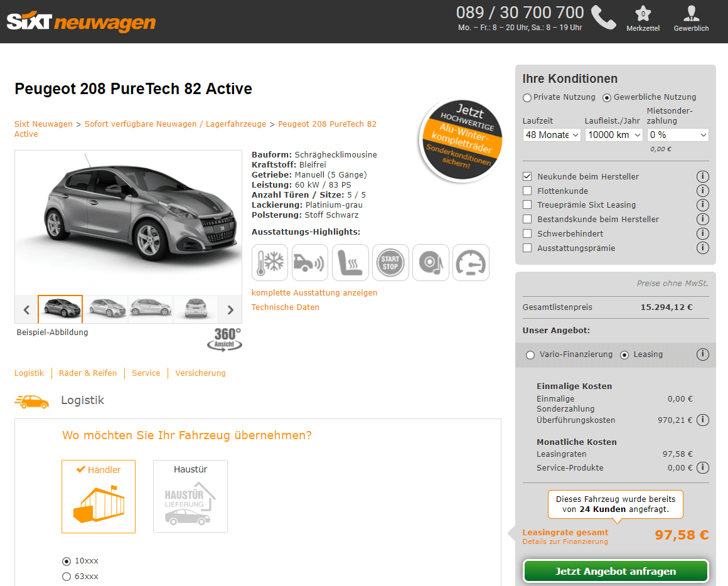Uncheck Neukunde beim Hersteller checkbox
The height and width of the screenshot is (586, 728).
[x=527, y=176]
